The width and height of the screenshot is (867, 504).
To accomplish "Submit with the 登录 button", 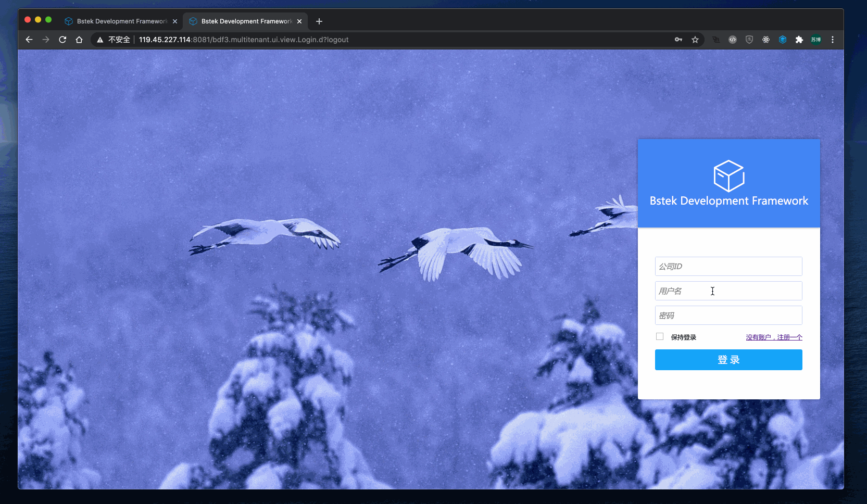I will pyautogui.click(x=728, y=360).
